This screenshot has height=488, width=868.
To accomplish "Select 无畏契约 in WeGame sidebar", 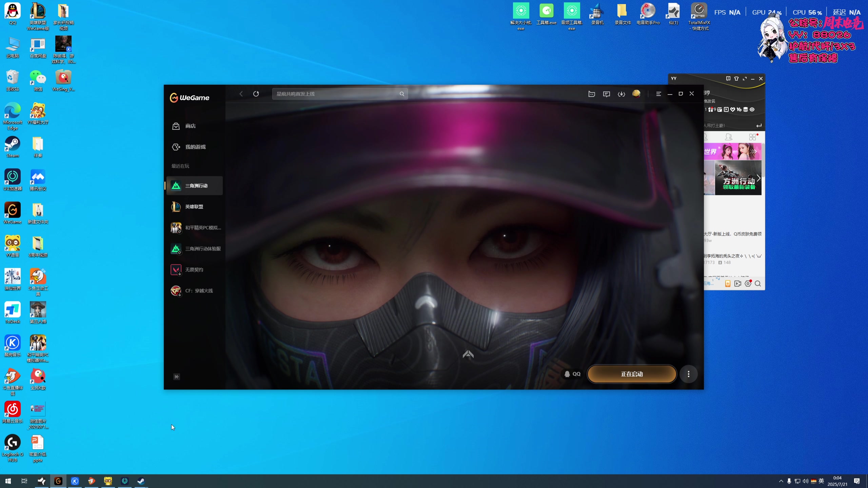I will pos(194,270).
